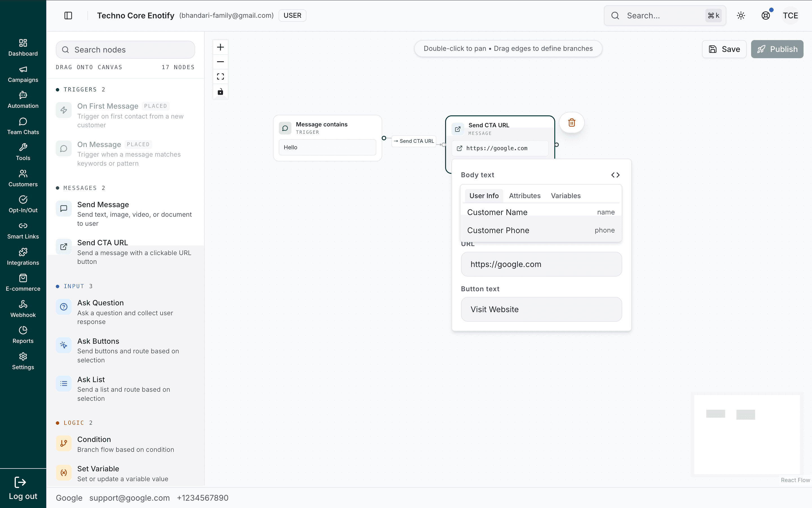The height and width of the screenshot is (508, 812).
Task: Open the help lifebuoy icon
Action: click(766, 16)
